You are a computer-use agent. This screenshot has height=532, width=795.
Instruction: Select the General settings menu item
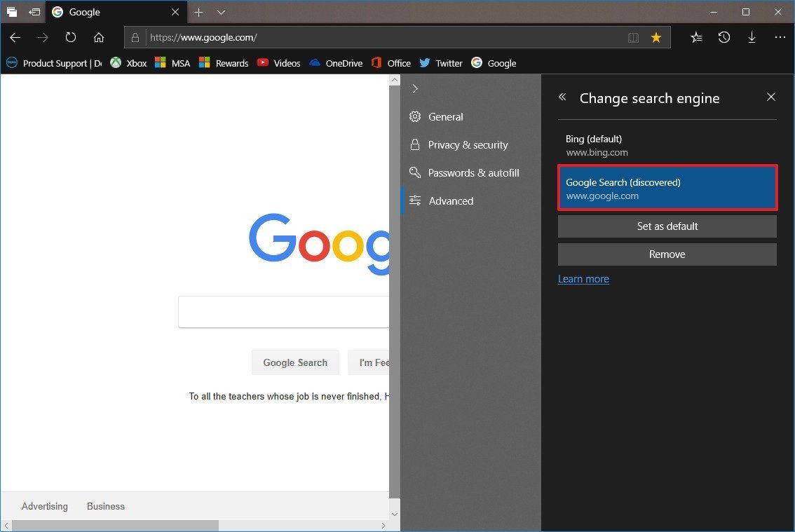tap(445, 116)
